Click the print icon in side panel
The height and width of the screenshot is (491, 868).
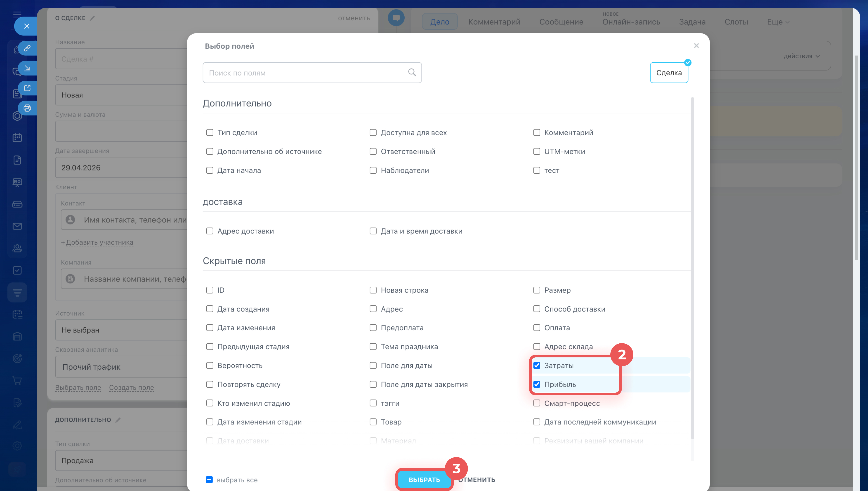(x=27, y=108)
